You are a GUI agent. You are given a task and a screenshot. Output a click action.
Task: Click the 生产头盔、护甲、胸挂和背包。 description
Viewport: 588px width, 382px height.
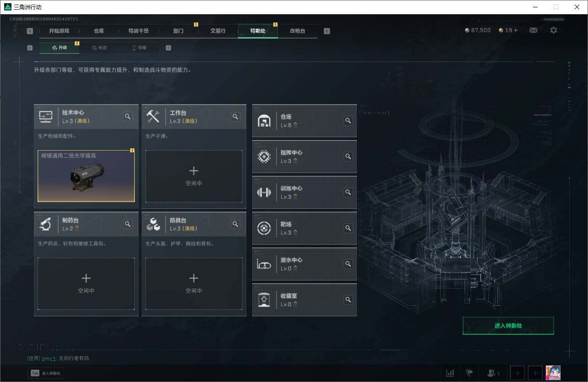pyautogui.click(x=180, y=244)
